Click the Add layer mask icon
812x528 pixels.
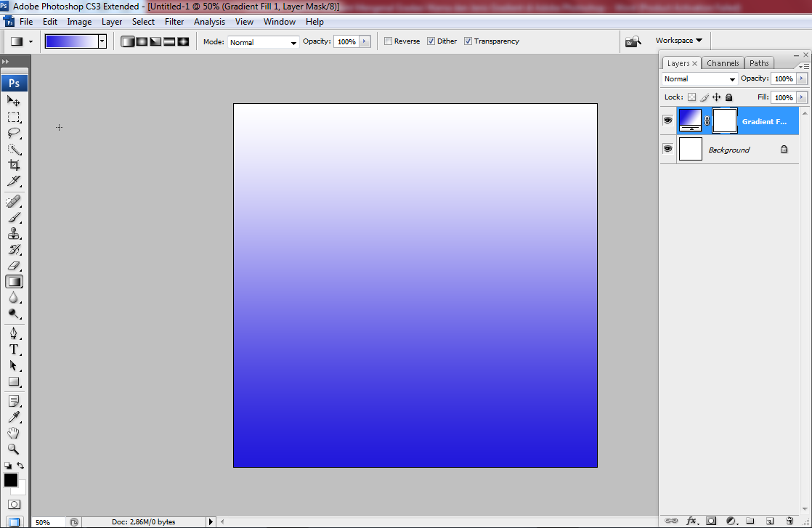711,521
